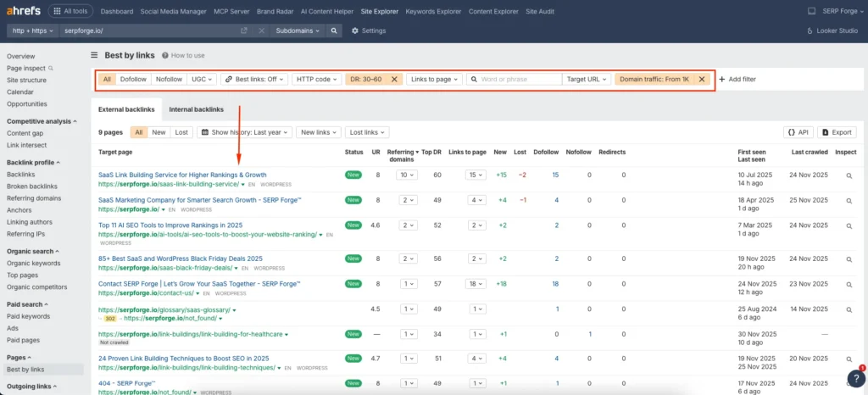Remove the Domain traffic filter
Viewport: 868px width, 395px height.
pyautogui.click(x=701, y=79)
